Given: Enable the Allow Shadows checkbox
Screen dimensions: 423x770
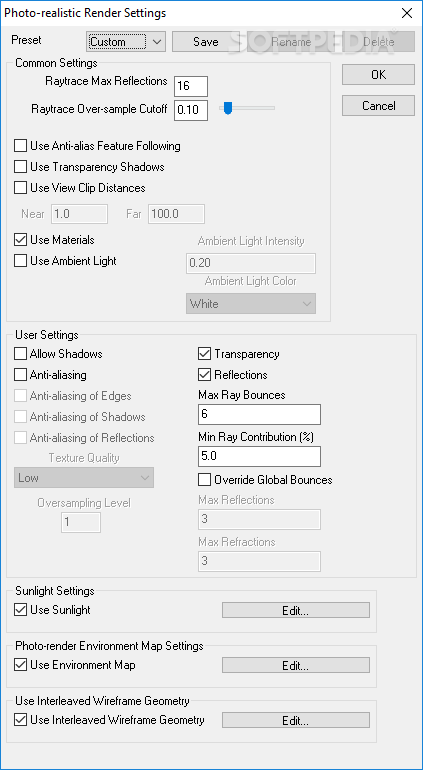Looking at the screenshot, I should point(20,354).
